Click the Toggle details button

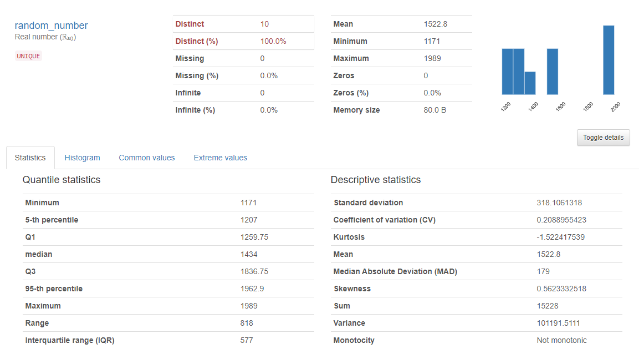pos(603,138)
